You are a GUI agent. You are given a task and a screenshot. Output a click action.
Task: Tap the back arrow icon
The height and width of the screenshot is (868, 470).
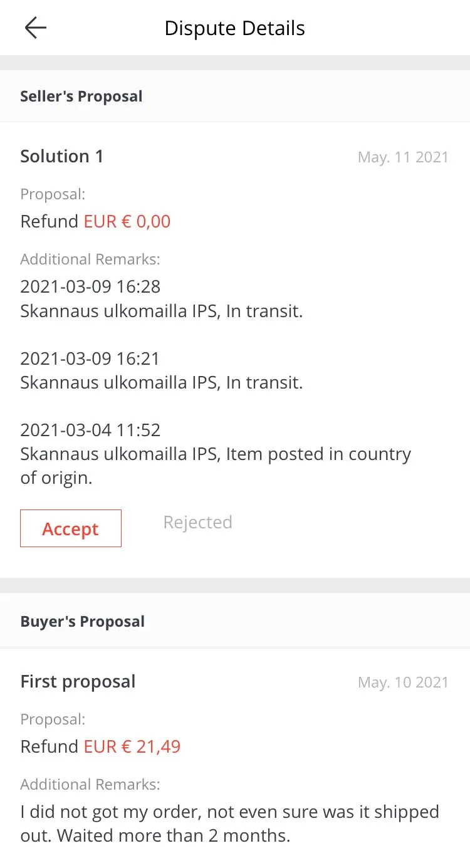click(x=36, y=28)
